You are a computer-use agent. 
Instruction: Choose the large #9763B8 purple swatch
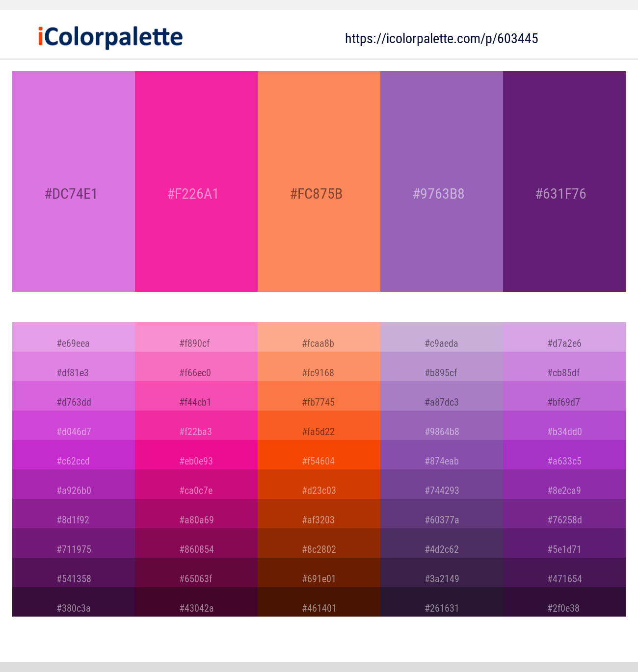(442, 181)
